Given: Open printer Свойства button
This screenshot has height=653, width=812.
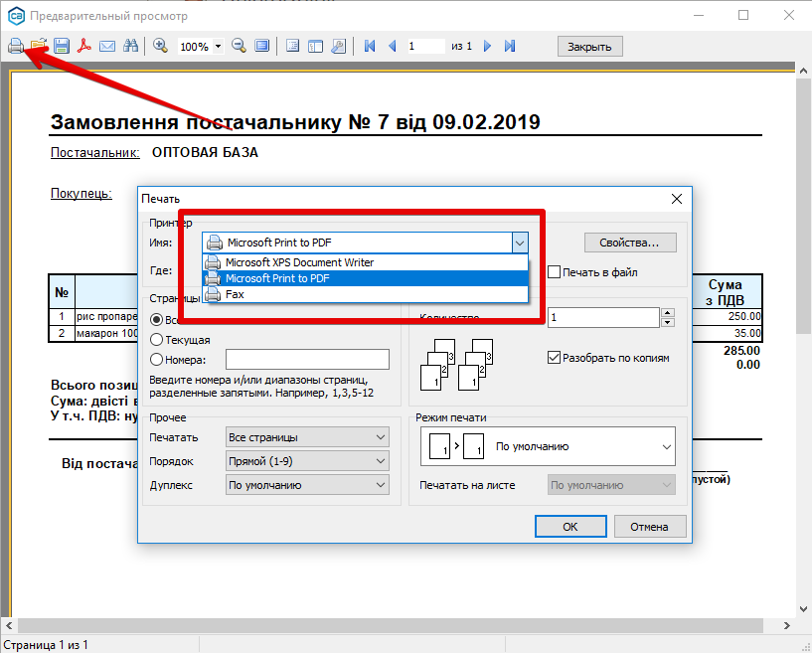Looking at the screenshot, I should pos(630,243).
